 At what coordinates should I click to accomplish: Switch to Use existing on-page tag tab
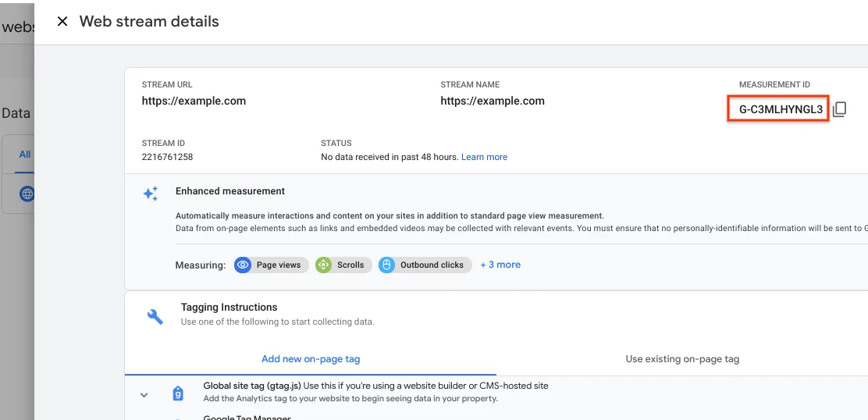pyautogui.click(x=682, y=359)
